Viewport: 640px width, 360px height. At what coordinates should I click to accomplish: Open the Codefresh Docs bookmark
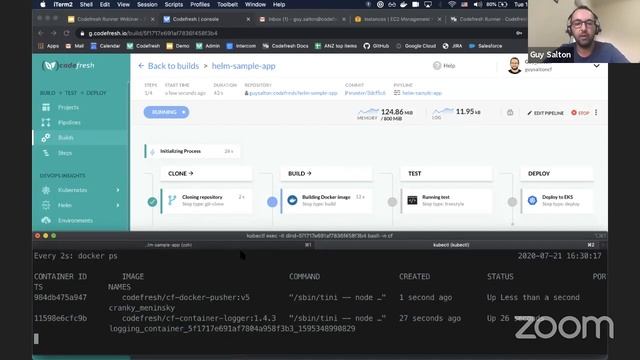tap(286, 46)
